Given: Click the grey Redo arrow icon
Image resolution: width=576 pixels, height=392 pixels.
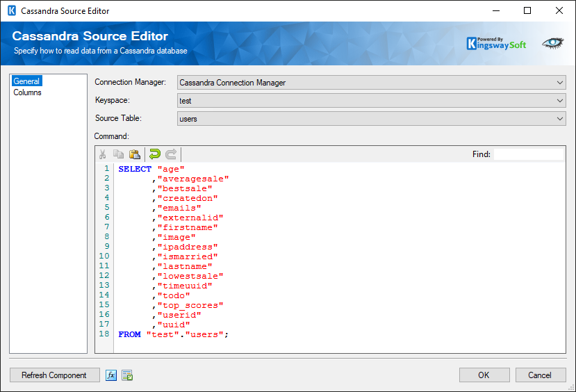Looking at the screenshot, I should (171, 154).
